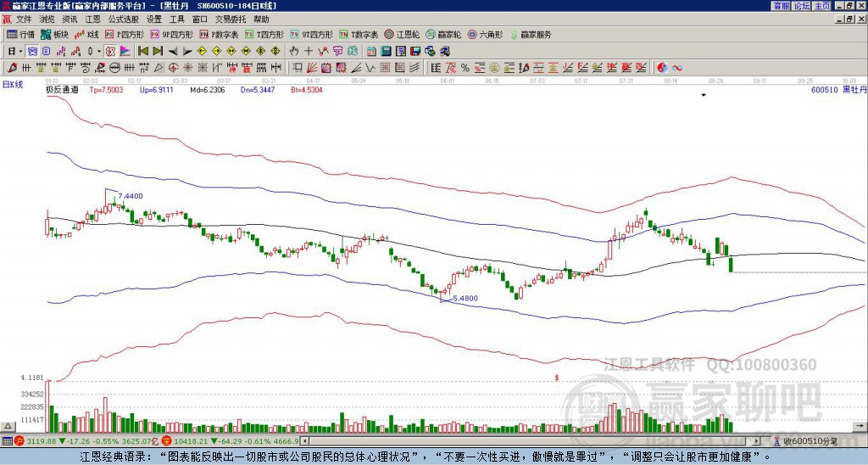This screenshot has width=868, height=465.
Task: Click the percent sign tool icon
Action: [x=465, y=68]
